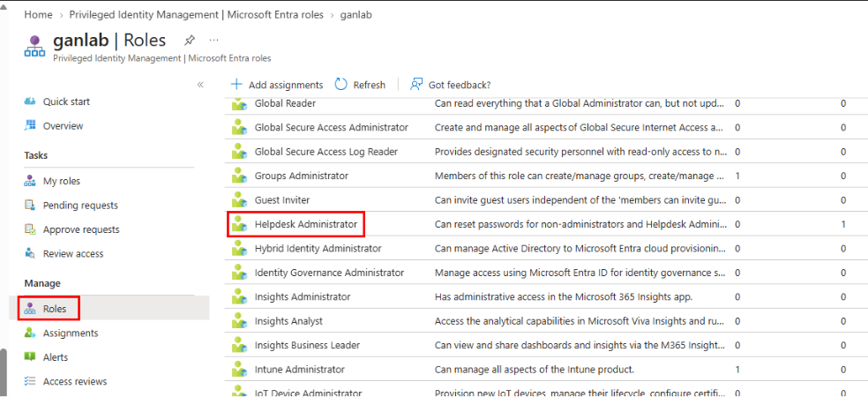The height and width of the screenshot is (397, 868).
Task: Open the Insights Administrator role
Action: [x=303, y=296]
